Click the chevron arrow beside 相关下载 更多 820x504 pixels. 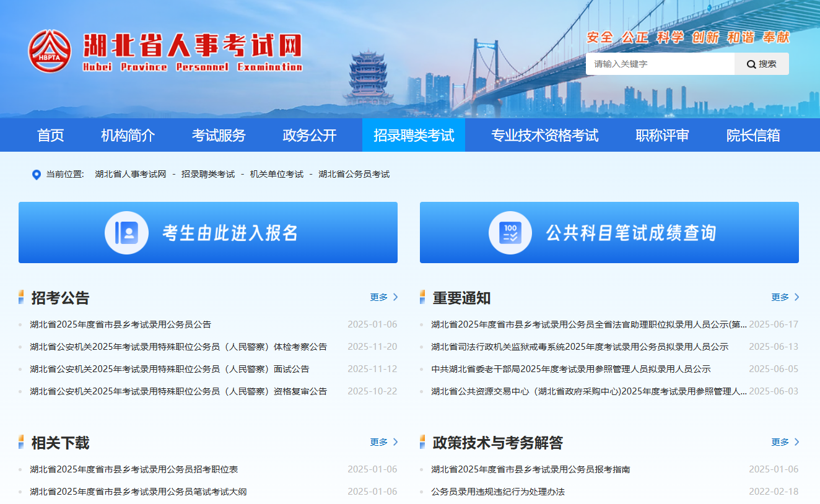click(396, 442)
